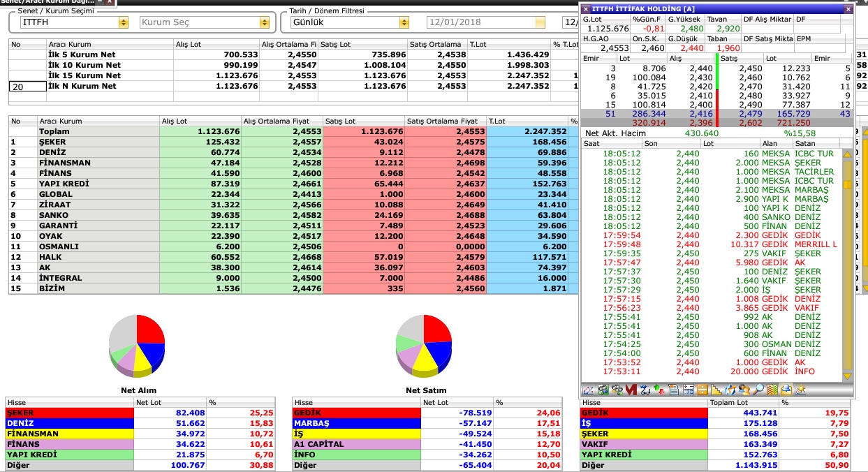Click the green-up red-down arrows icon
868x472 pixels.
[659, 390]
